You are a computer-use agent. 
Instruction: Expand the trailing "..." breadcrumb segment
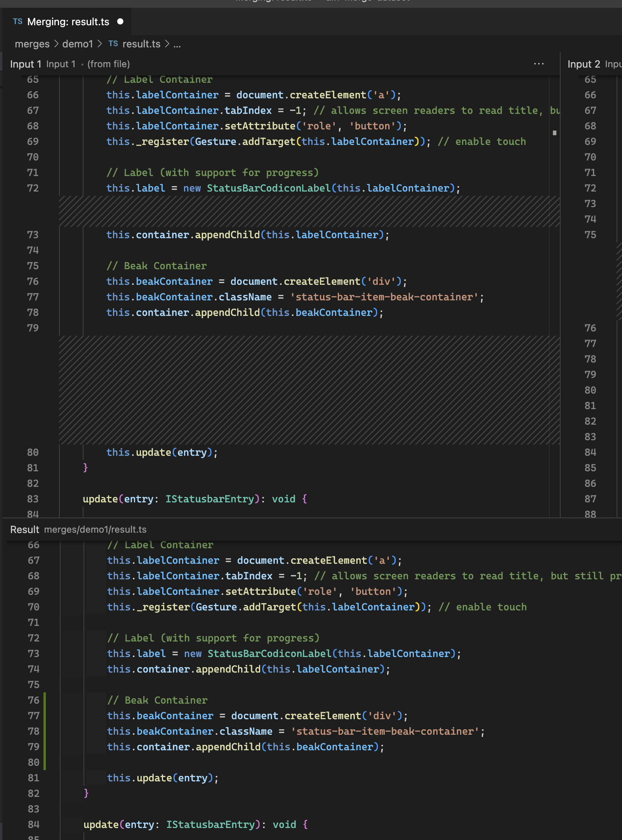[x=177, y=44]
